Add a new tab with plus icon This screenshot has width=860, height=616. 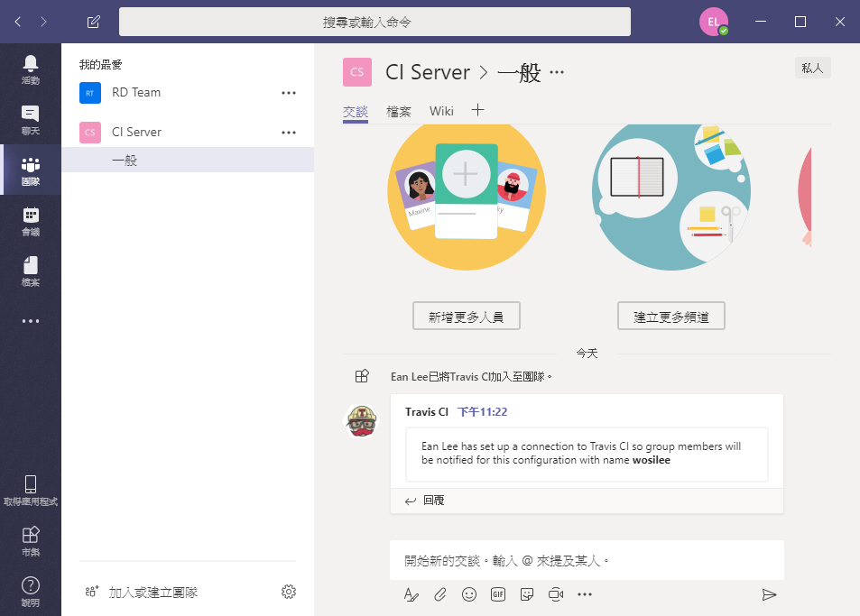tap(477, 110)
